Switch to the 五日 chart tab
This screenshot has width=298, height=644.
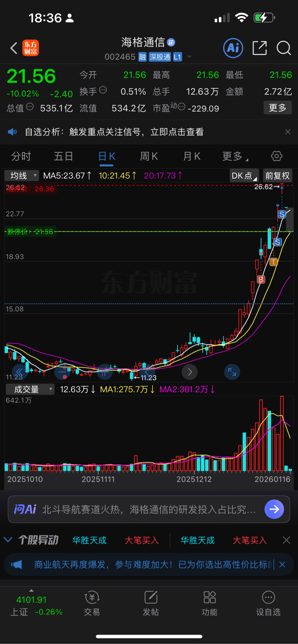pyautogui.click(x=63, y=156)
